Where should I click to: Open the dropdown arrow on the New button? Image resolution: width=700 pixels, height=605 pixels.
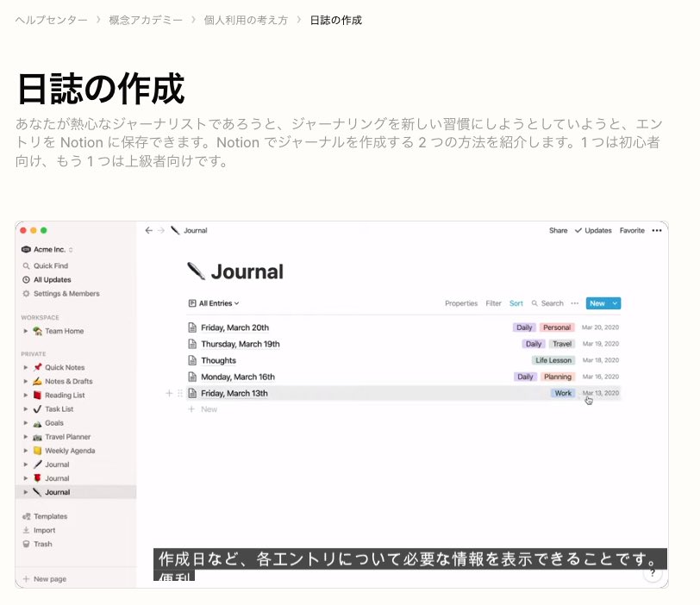(x=615, y=303)
